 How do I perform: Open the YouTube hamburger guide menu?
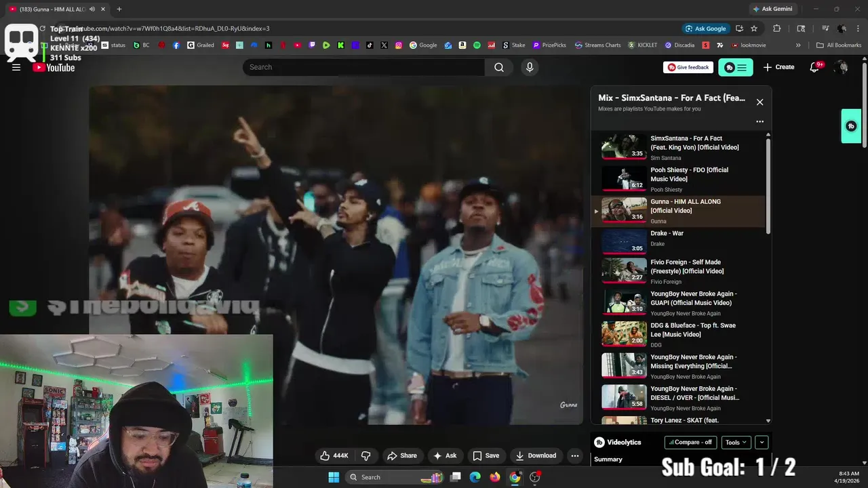pos(16,67)
